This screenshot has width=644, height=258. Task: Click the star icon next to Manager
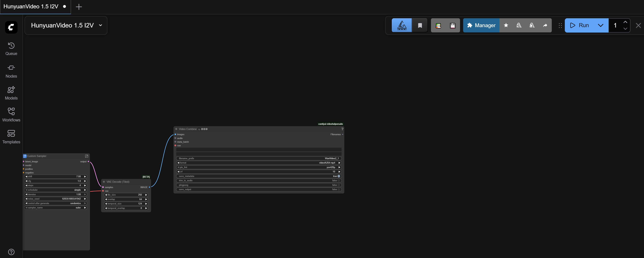pyautogui.click(x=506, y=25)
